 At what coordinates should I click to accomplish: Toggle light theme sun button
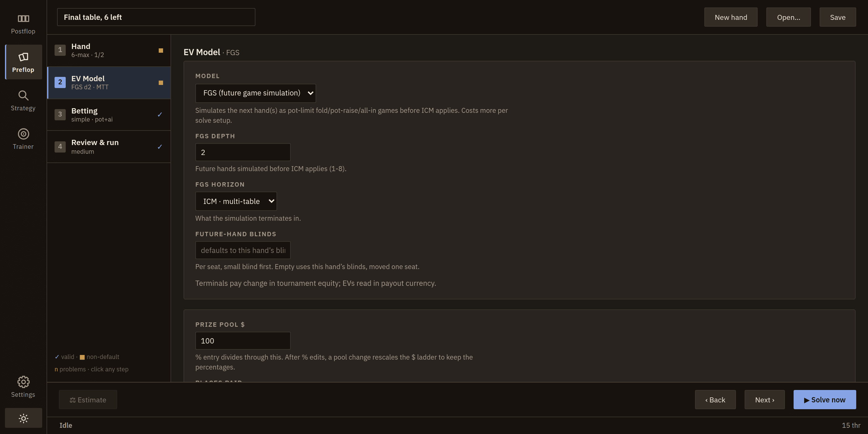point(23,418)
